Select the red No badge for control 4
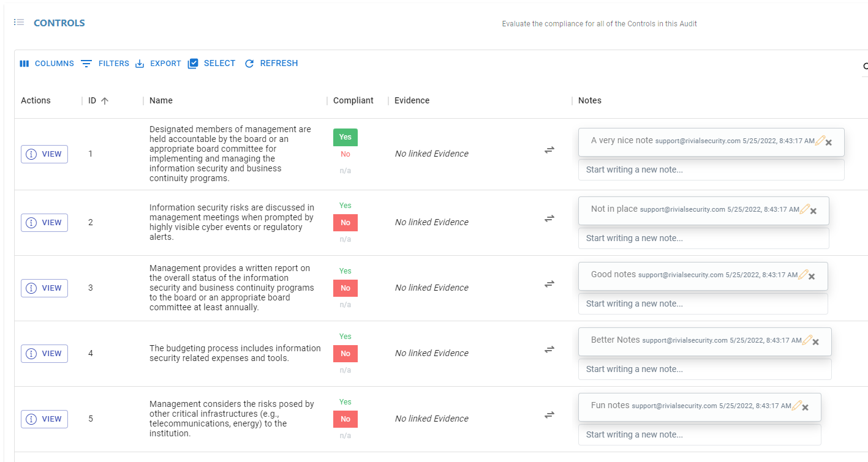Screen dimensions: 868x462 (345, 354)
